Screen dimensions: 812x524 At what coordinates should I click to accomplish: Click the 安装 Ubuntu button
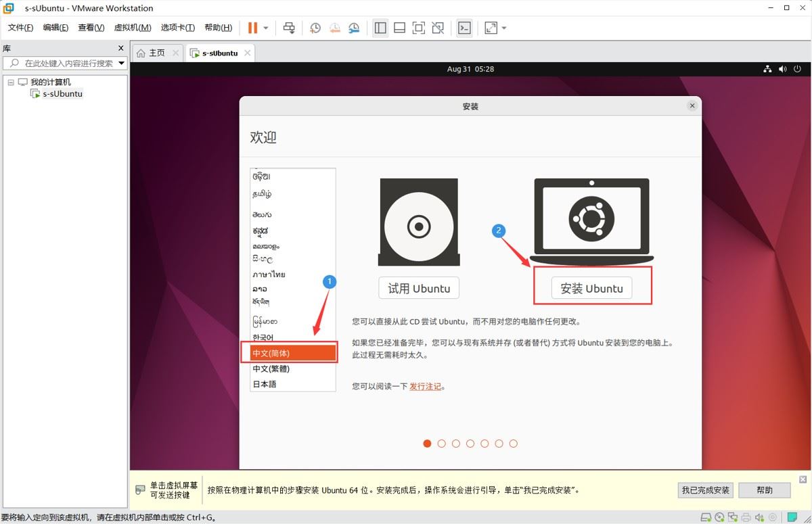592,288
